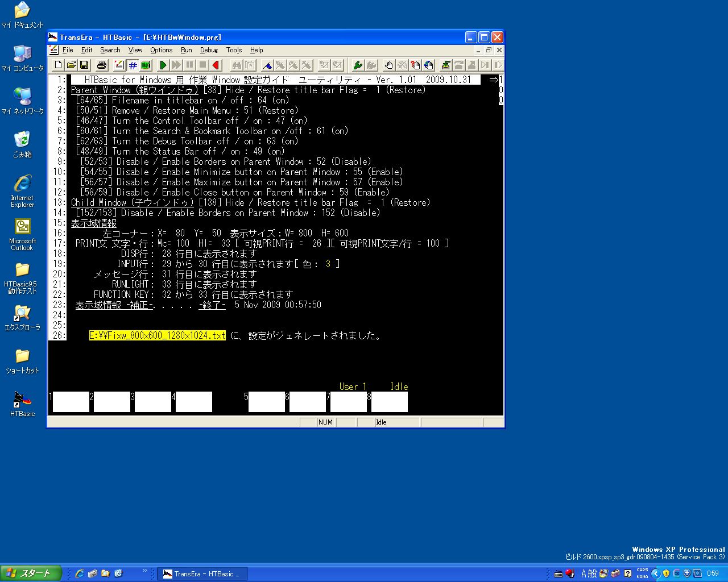This screenshot has height=582, width=728.
Task: Select the ショートカット folder on desktop
Action: (x=22, y=361)
